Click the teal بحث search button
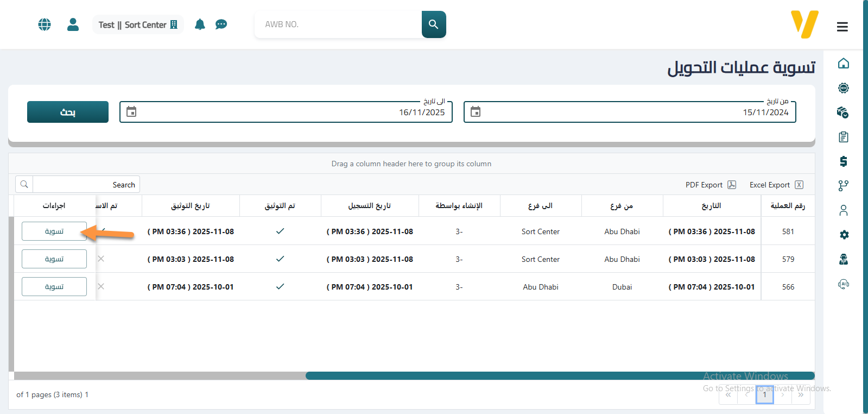The height and width of the screenshot is (414, 868). click(68, 112)
